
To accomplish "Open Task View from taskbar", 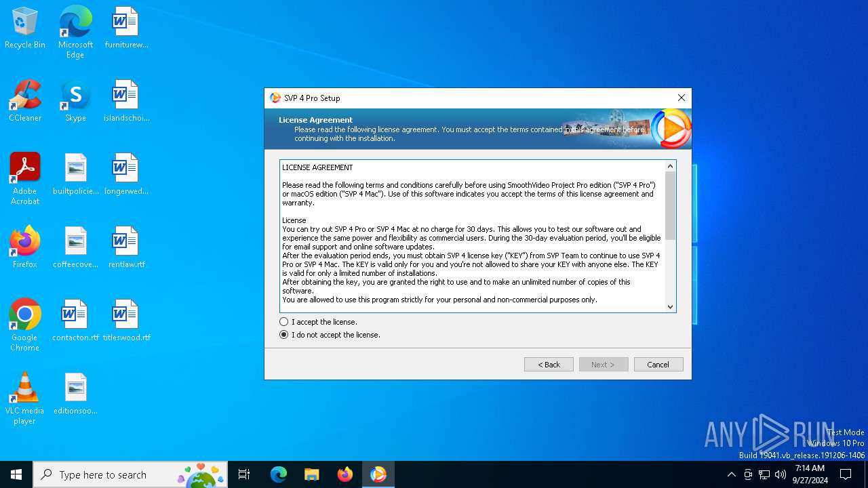I will pyautogui.click(x=244, y=474).
